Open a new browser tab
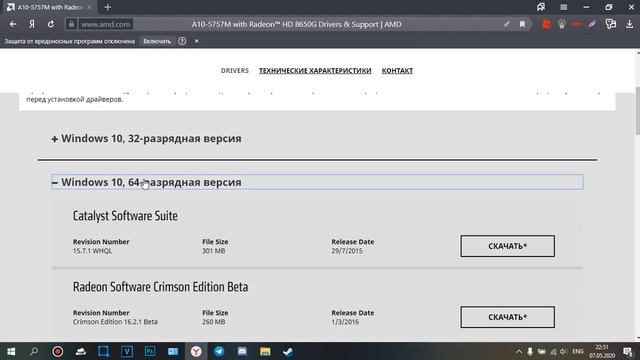The height and width of the screenshot is (360, 640). [x=107, y=7]
